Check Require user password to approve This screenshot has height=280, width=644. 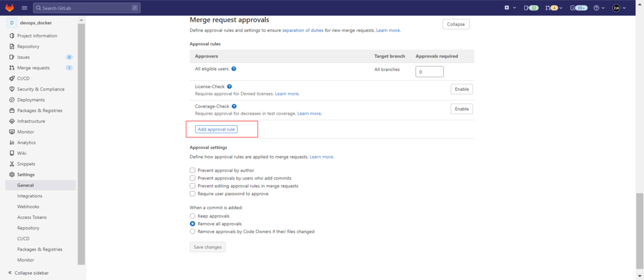(x=193, y=193)
